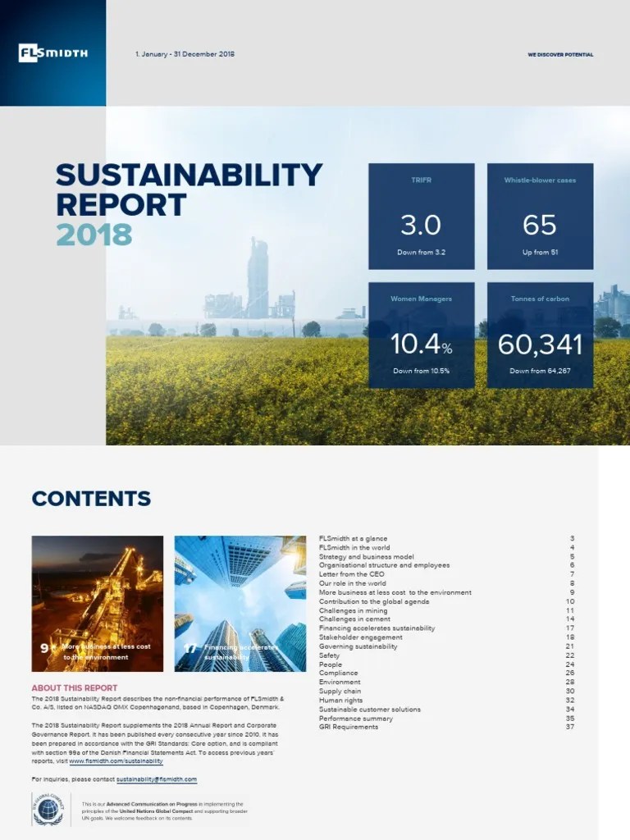
Task: Go to 'Strategy and business model' entry
Action: pos(367,557)
